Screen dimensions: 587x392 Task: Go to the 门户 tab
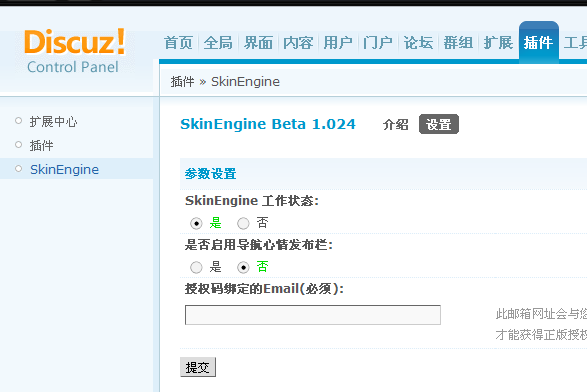[378, 43]
